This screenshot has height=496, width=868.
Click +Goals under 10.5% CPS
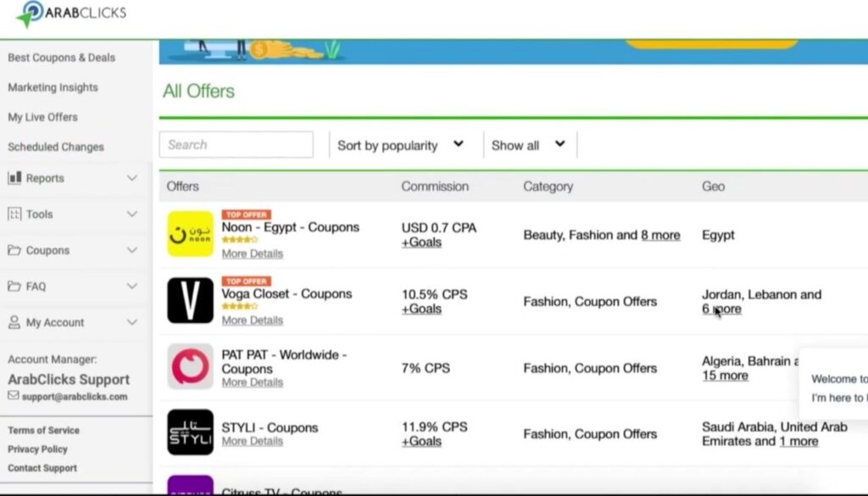(x=422, y=309)
